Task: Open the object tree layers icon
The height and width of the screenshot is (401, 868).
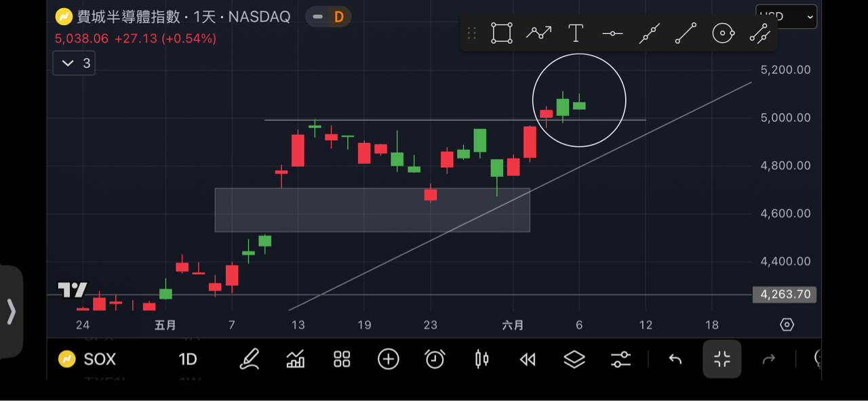Action: point(574,359)
